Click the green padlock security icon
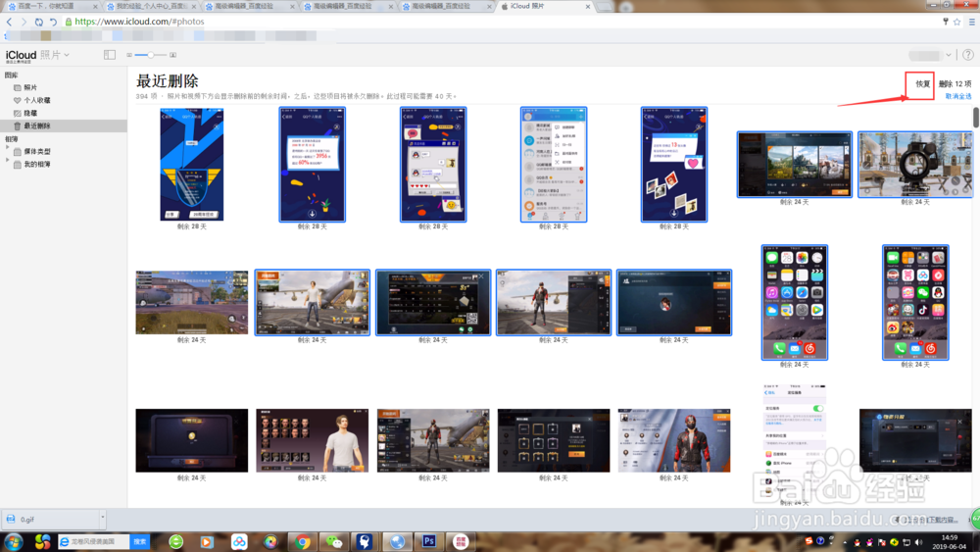Viewport: 980px width, 552px height. click(69, 22)
